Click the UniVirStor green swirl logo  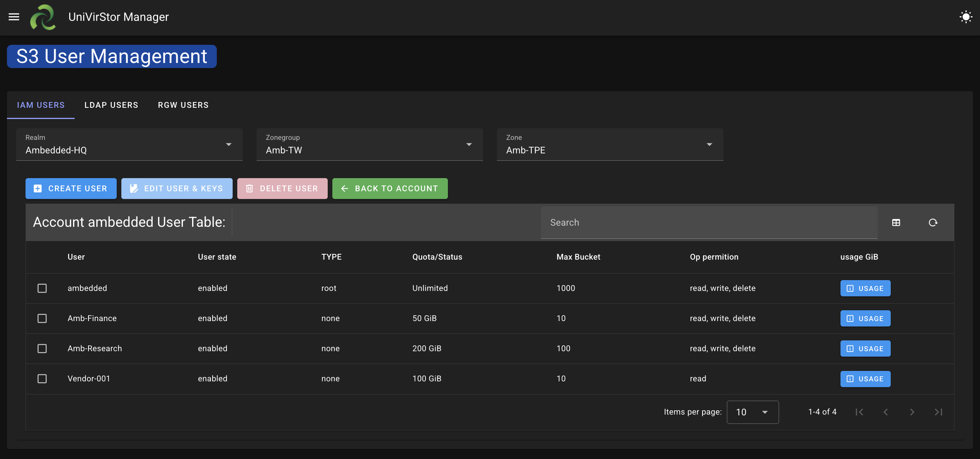click(43, 17)
